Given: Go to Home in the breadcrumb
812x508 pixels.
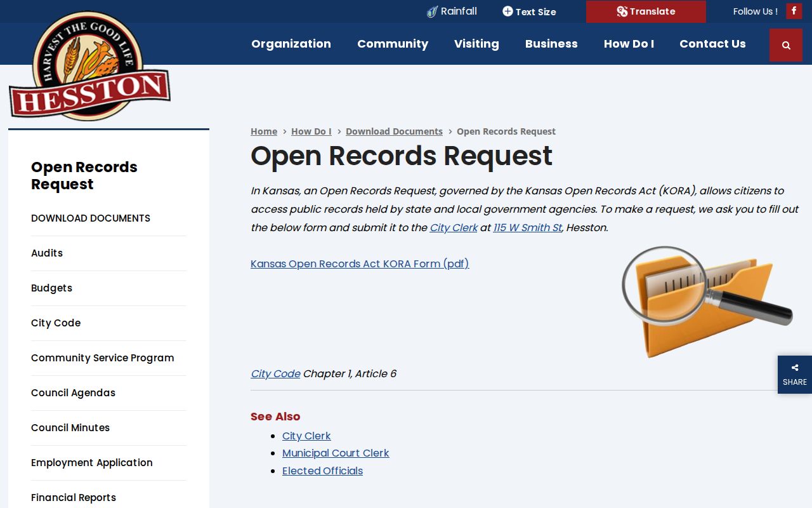Looking at the screenshot, I should [x=264, y=131].
